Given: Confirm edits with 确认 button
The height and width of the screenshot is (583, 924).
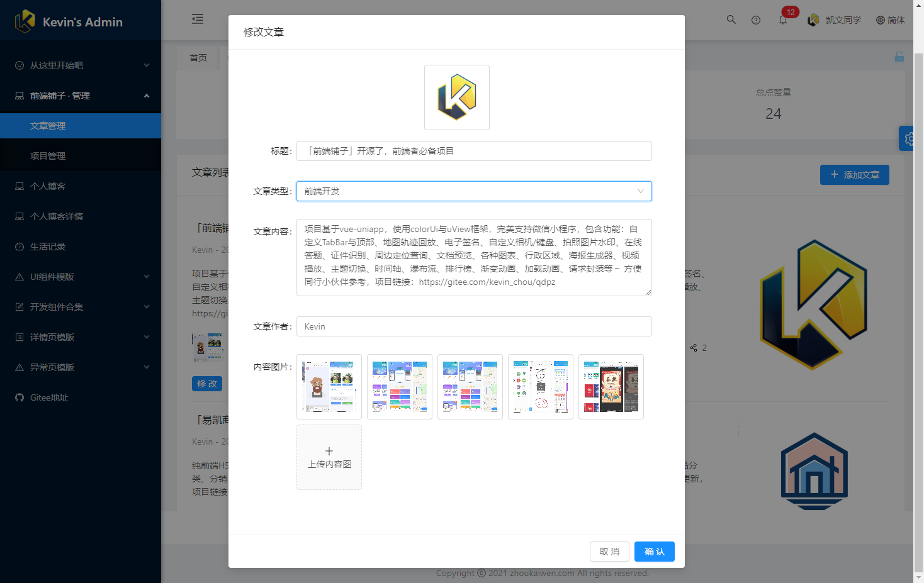Looking at the screenshot, I should coord(655,552).
